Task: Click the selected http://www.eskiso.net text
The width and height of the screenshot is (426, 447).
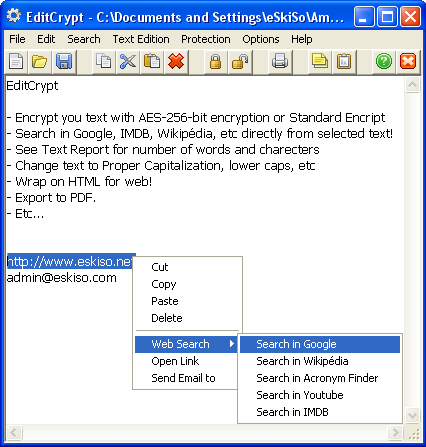Action: (71, 262)
